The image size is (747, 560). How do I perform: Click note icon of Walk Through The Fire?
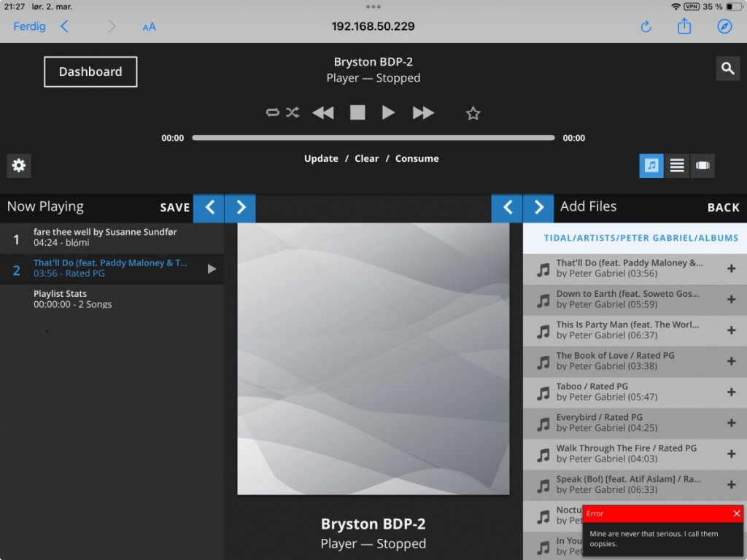tap(543, 455)
